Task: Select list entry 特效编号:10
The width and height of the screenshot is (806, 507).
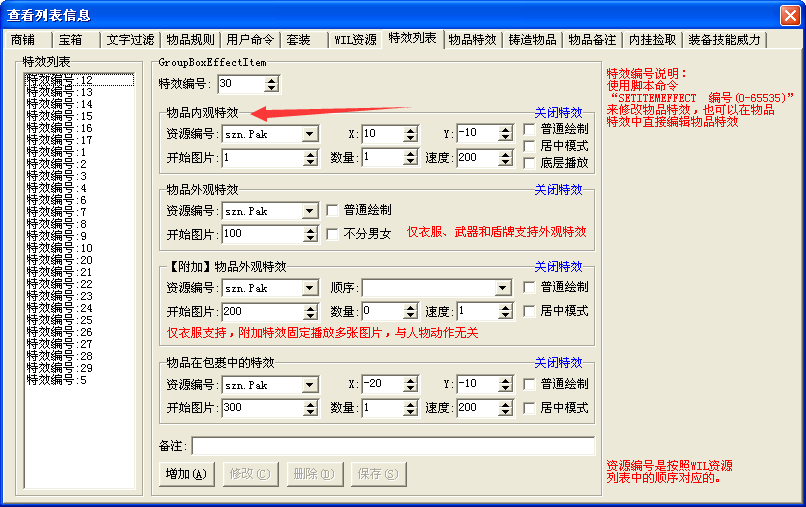Action: pyautogui.click(x=80, y=248)
